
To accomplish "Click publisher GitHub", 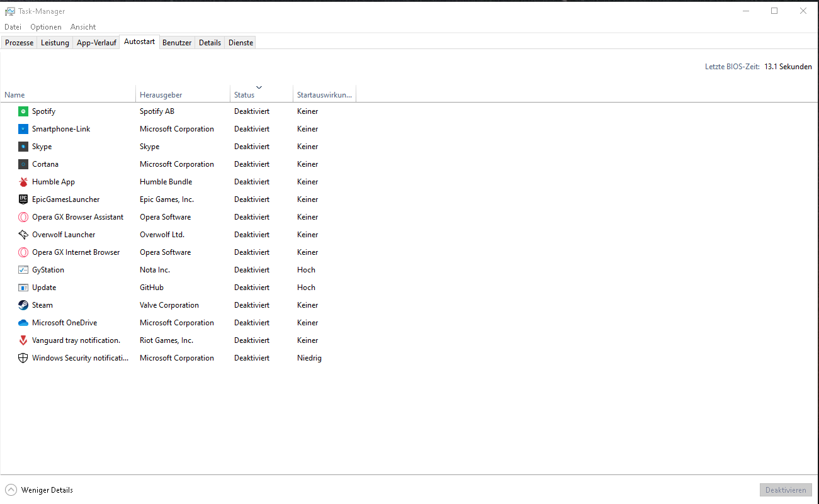I will 152,288.
